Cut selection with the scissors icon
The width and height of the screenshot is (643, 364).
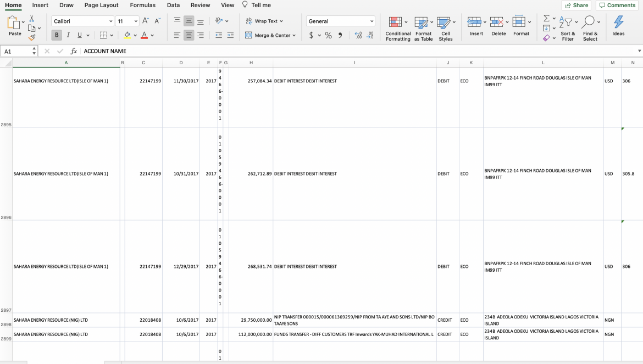[31, 19]
